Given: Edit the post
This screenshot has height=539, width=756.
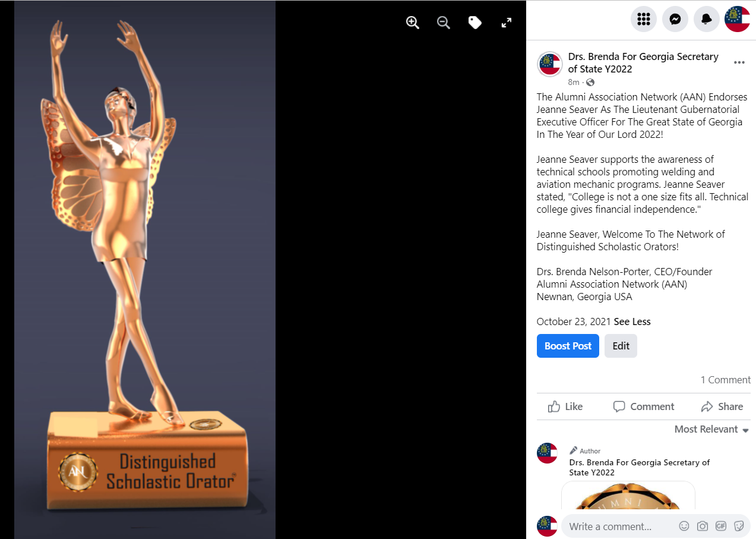Looking at the screenshot, I should click(621, 346).
